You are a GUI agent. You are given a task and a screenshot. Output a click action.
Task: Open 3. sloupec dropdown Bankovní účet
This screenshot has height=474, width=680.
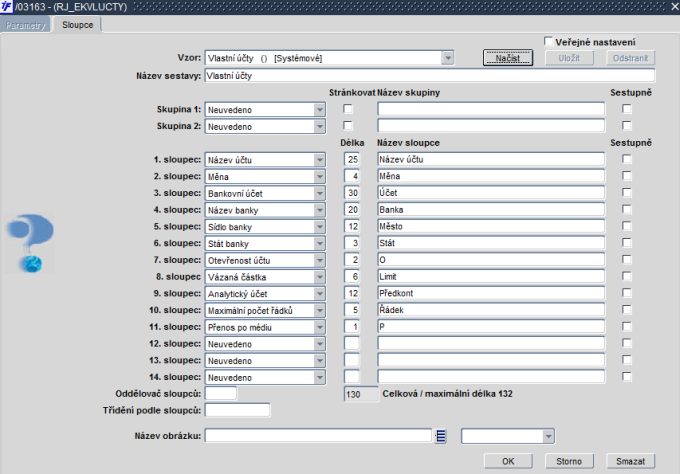tap(320, 193)
